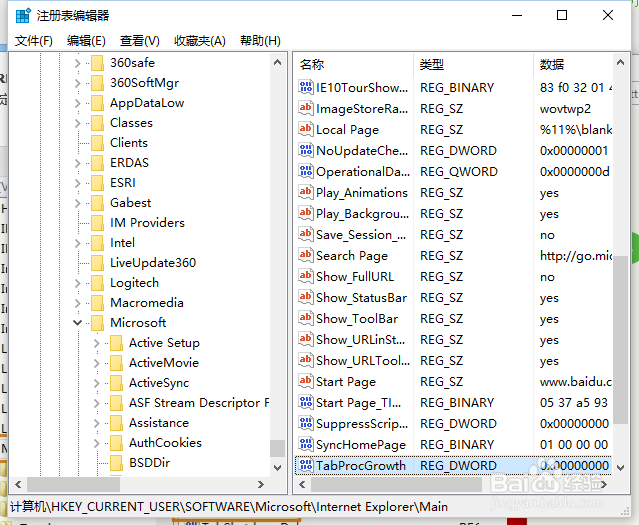The width and height of the screenshot is (639, 525).
Task: Click the http://go.mic data value
Action: coord(575,256)
